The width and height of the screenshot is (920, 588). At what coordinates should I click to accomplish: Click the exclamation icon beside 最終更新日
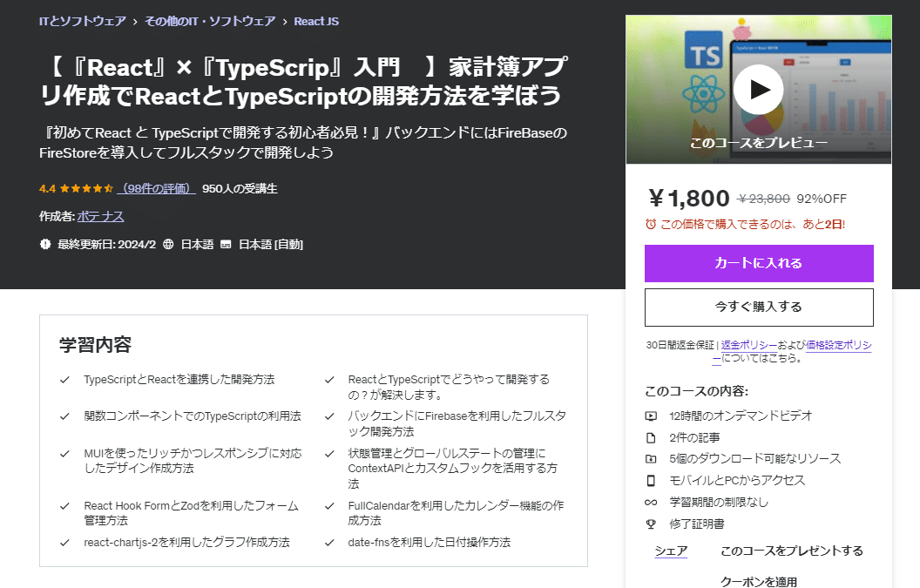coord(45,244)
